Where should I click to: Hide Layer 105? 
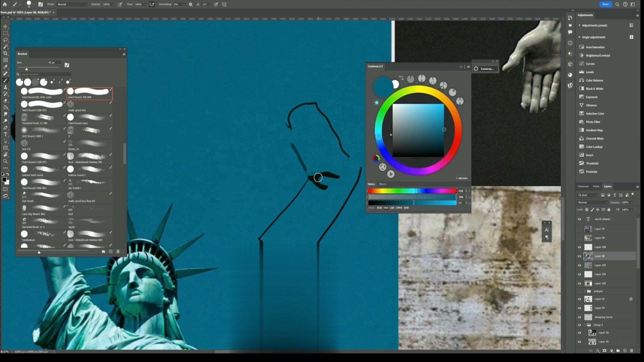coord(579,265)
